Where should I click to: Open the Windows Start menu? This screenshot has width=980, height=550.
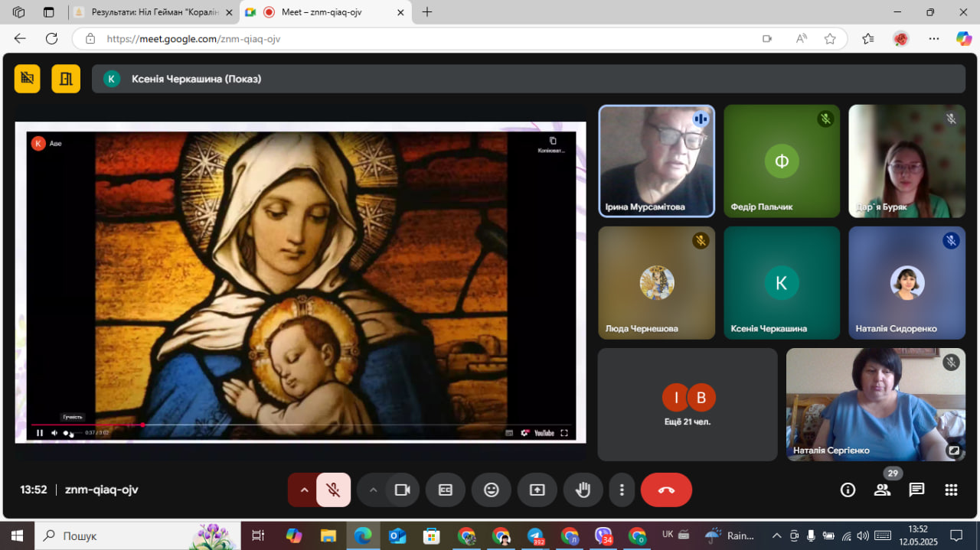point(17,535)
